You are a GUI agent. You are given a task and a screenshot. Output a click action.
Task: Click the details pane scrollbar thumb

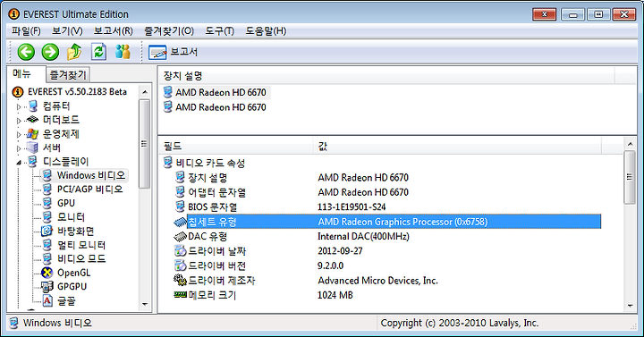(x=630, y=177)
